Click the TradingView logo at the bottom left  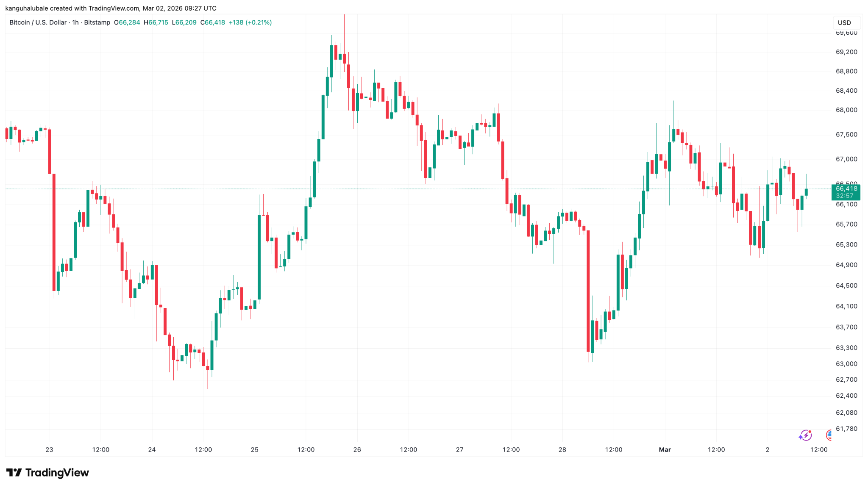[x=47, y=472]
